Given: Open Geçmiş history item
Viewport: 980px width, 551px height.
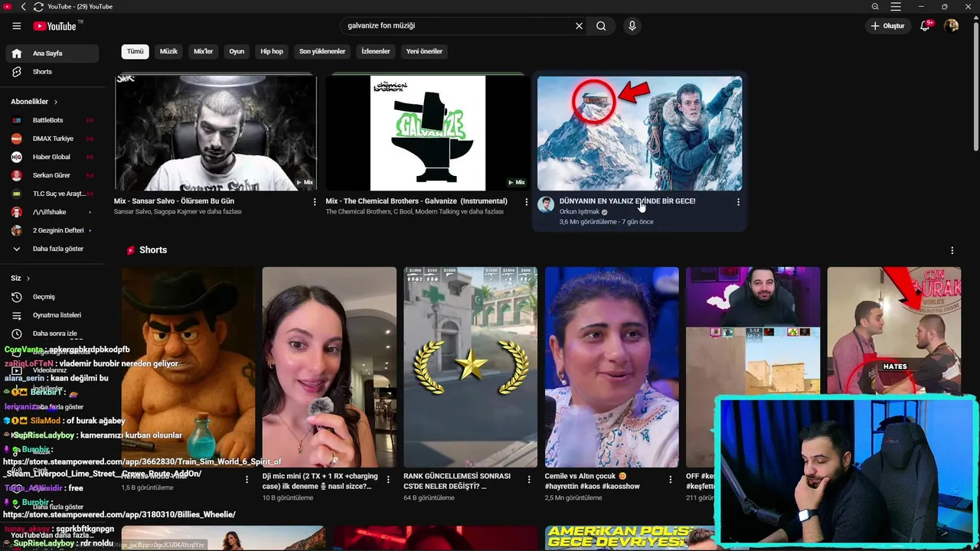Looking at the screenshot, I should click(x=52, y=297).
